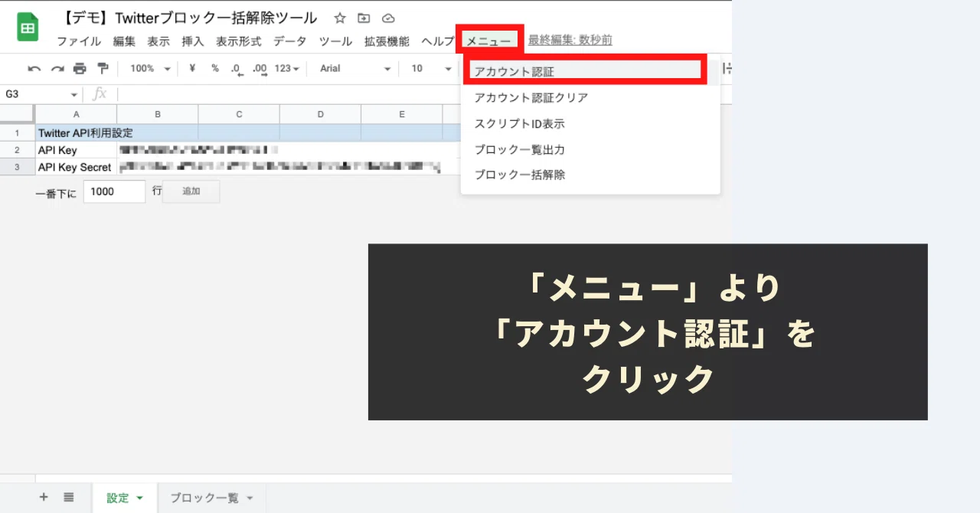Viewport: 980px width, 513px height.
Task: Click the fx formula icon
Action: point(100,94)
